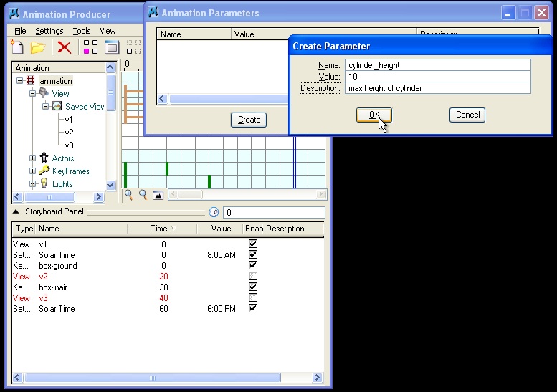Click the Actors star-figure icon
Screen dimensions: 557x392
tap(44, 158)
